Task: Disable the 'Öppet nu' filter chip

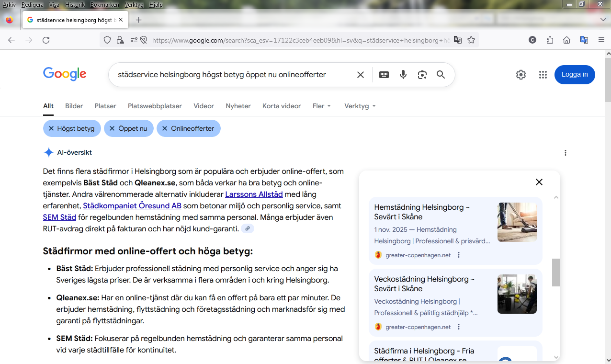Action: 128,128
